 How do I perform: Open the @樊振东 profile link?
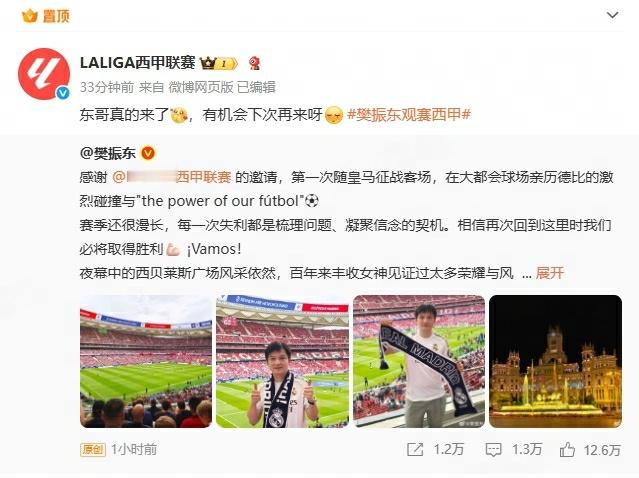click(x=108, y=154)
